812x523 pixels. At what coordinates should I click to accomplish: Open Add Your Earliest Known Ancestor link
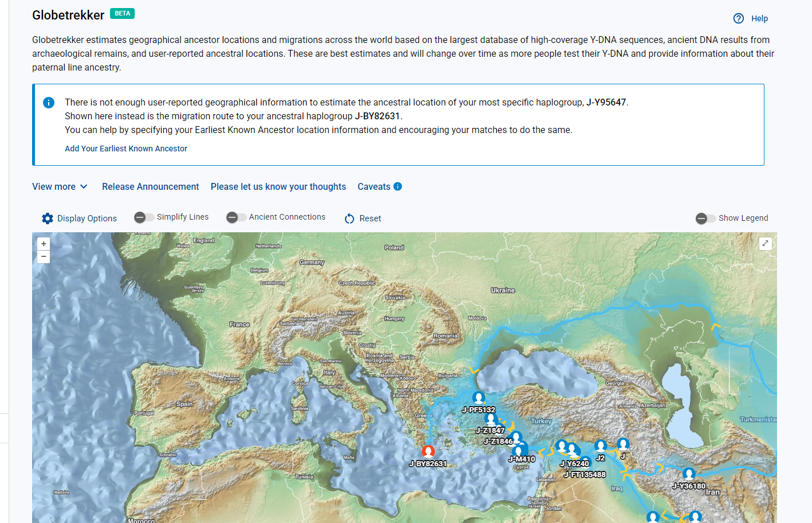click(x=126, y=149)
